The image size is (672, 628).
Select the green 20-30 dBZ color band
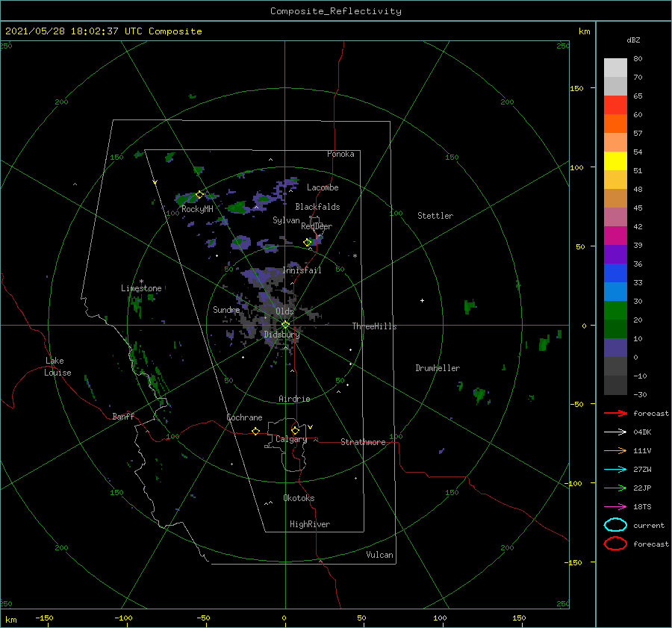pyautogui.click(x=615, y=311)
